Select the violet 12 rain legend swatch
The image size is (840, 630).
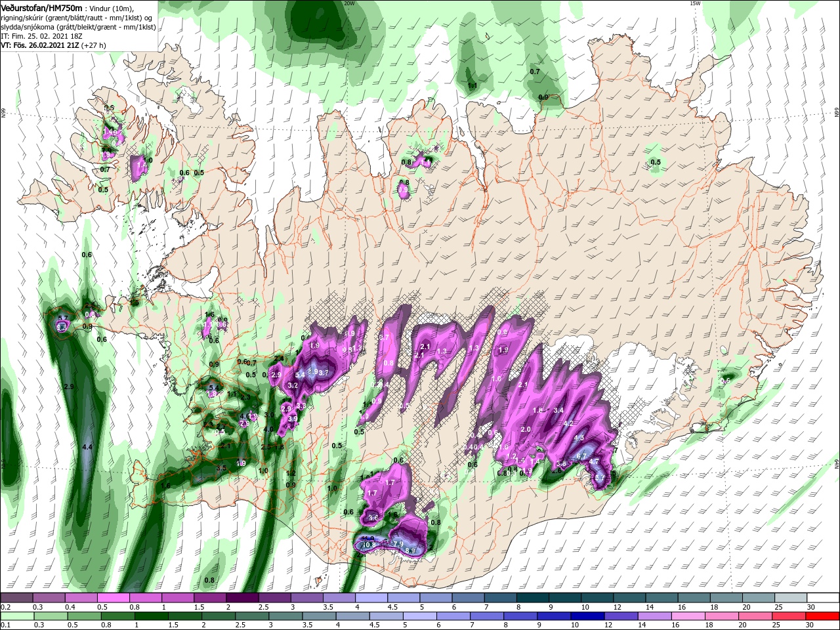[x=621, y=616]
